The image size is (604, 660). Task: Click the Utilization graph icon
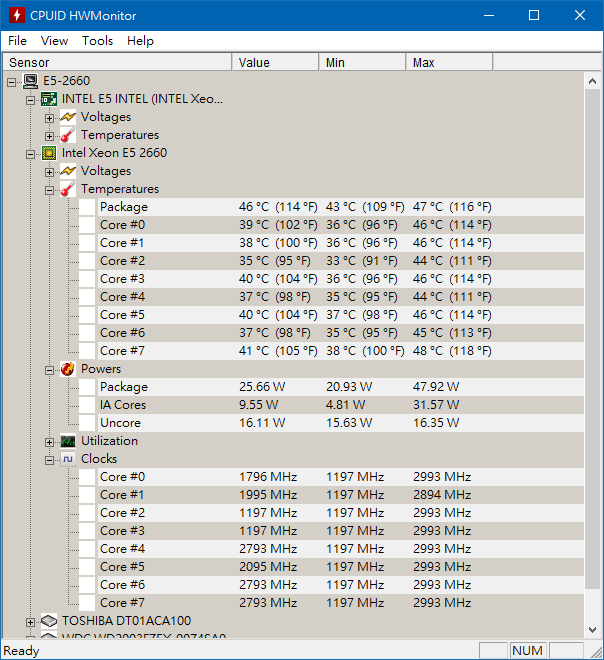point(68,441)
